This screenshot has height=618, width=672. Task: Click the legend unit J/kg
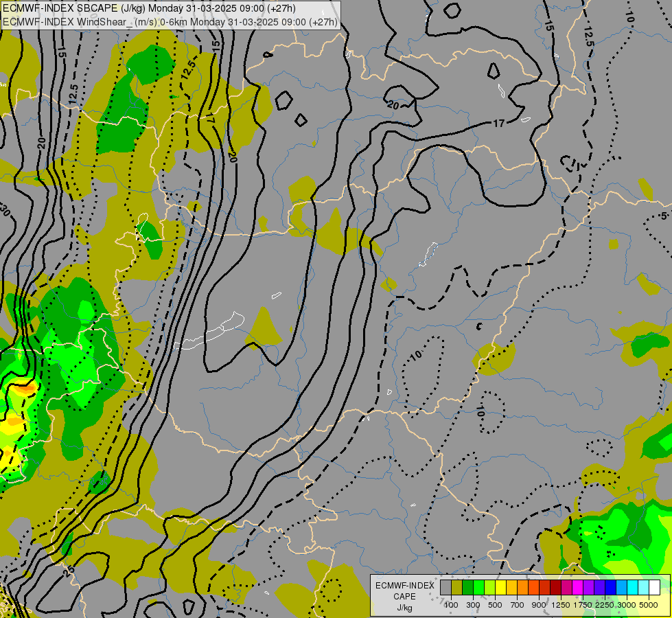404,608
